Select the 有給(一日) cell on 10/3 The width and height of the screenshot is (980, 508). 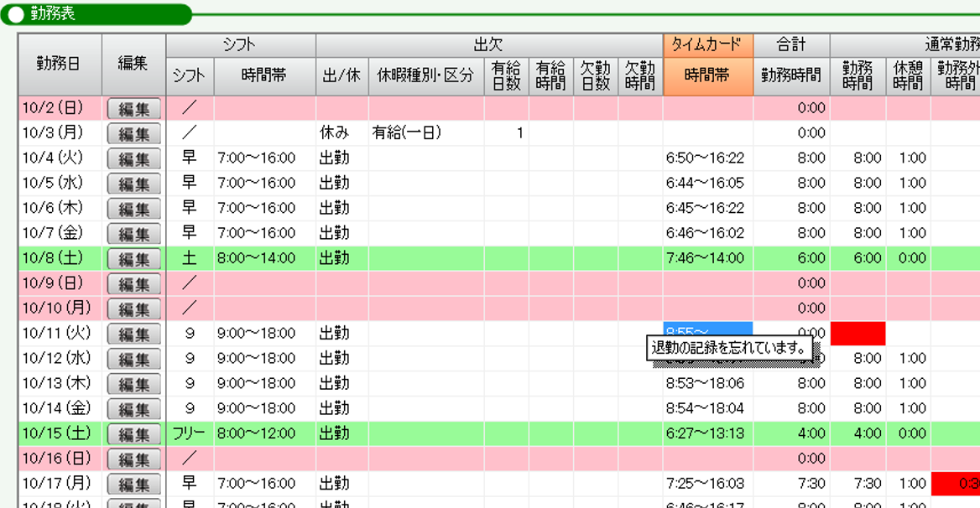click(426, 133)
